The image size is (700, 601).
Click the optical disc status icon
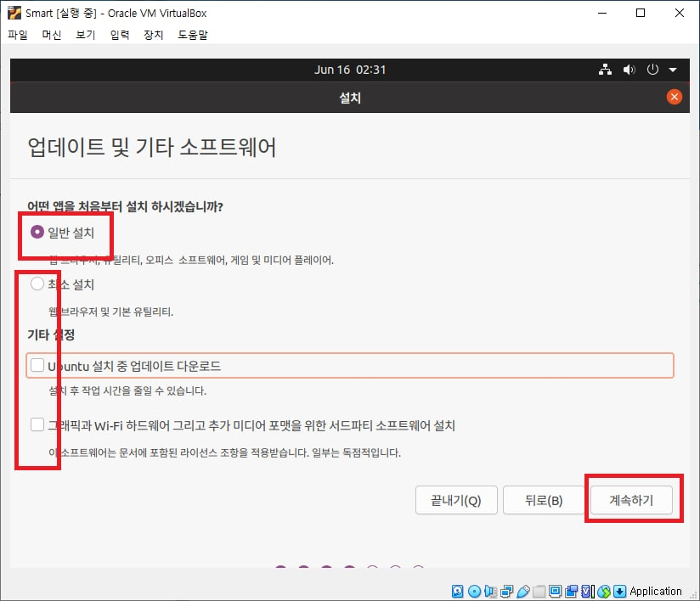click(475, 591)
